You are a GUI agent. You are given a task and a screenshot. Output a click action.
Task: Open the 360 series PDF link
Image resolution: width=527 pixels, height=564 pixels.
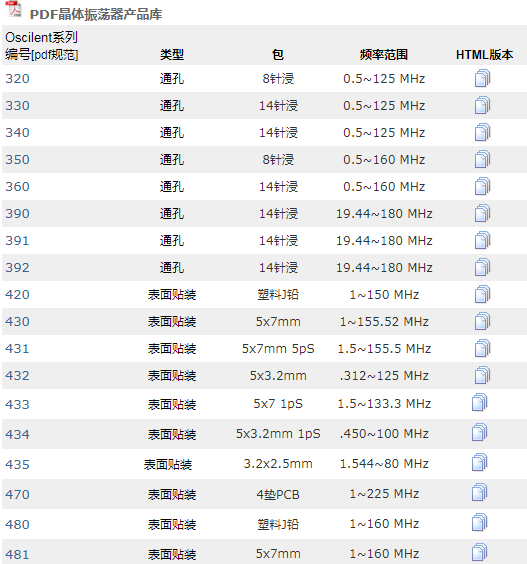click(x=17, y=186)
